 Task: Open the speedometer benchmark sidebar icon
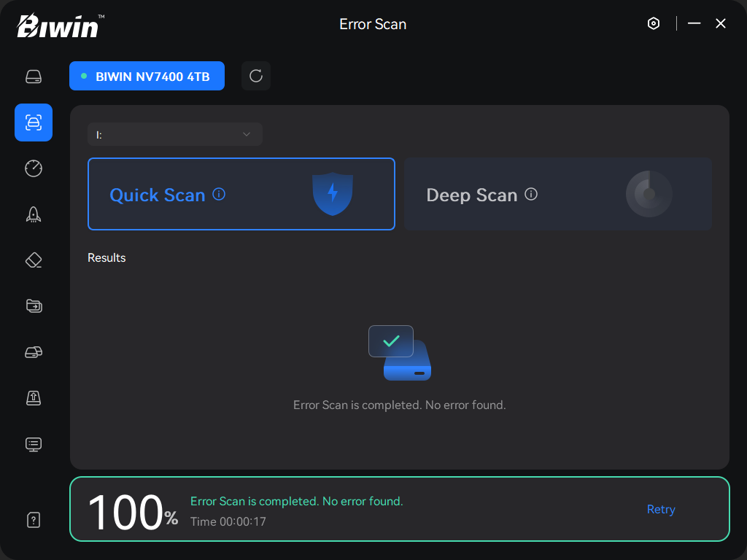point(34,168)
